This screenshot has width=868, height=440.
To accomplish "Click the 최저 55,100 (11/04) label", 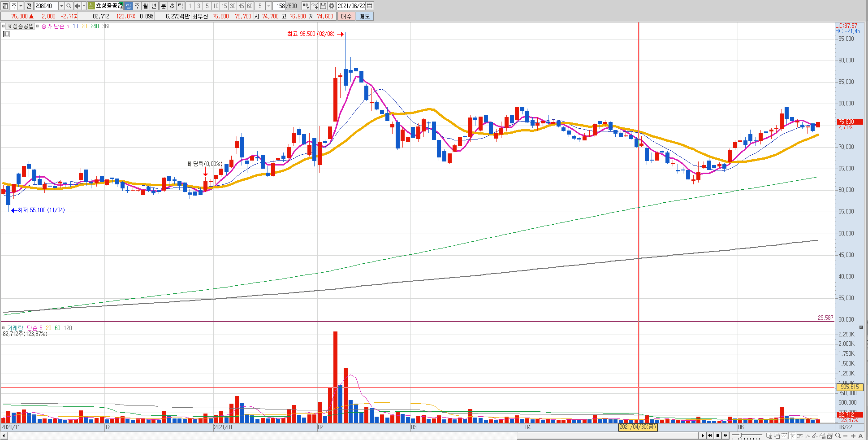I will (x=41, y=210).
